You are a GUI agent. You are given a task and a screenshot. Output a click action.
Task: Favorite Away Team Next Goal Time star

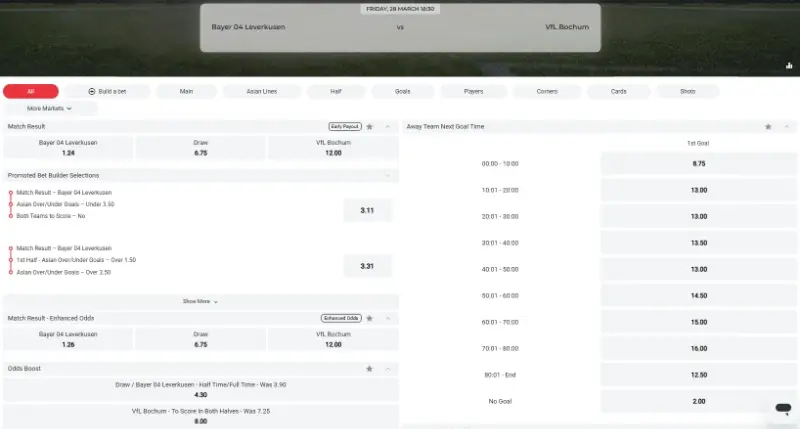click(x=768, y=127)
